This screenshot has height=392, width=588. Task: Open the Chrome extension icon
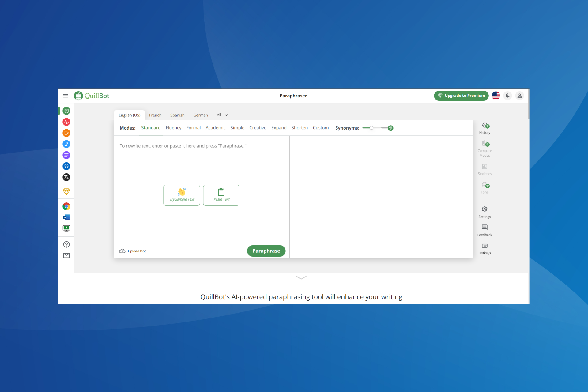(66, 206)
